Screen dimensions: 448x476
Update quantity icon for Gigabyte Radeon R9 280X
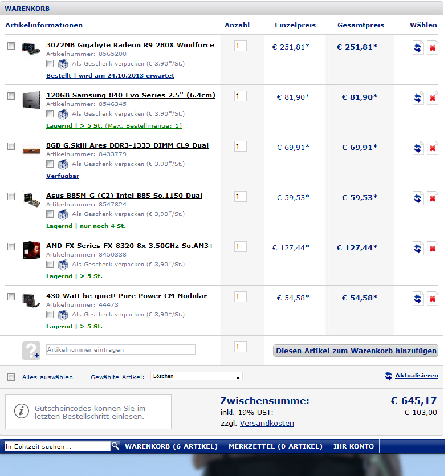point(418,48)
